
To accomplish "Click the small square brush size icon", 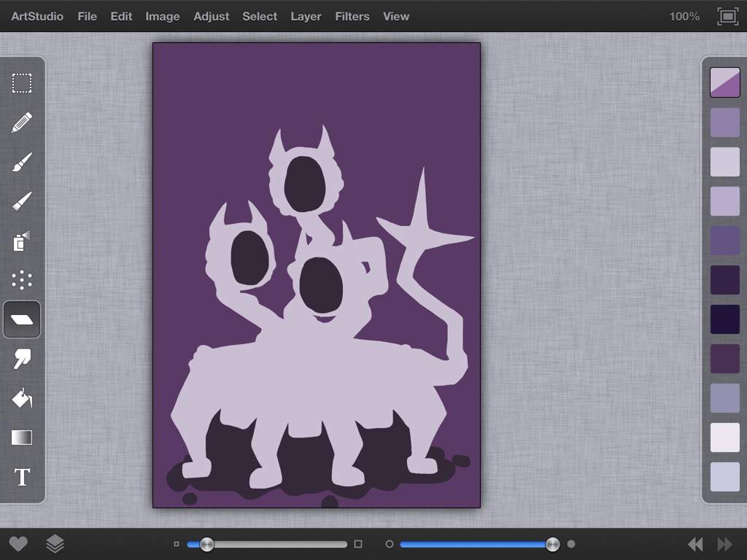I will click(x=177, y=544).
